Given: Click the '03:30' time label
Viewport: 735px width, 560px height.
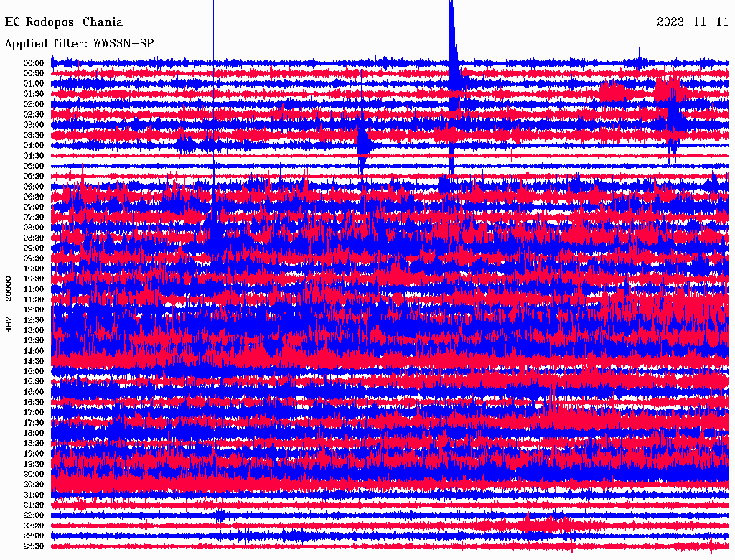Looking at the screenshot, I should [34, 136].
